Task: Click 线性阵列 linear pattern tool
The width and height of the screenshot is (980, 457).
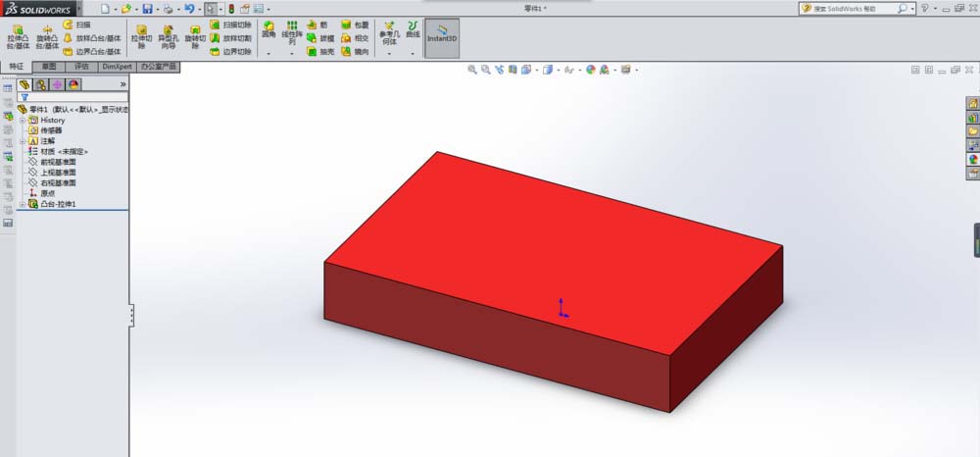Action: tap(292, 32)
